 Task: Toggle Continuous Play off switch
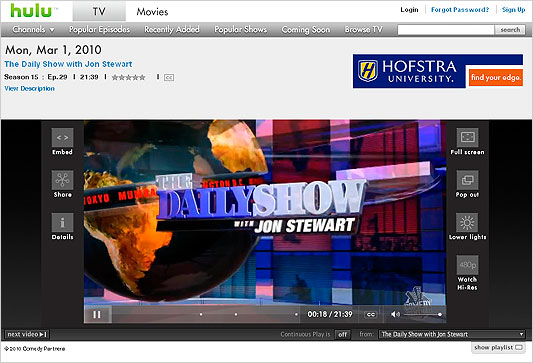[342, 334]
